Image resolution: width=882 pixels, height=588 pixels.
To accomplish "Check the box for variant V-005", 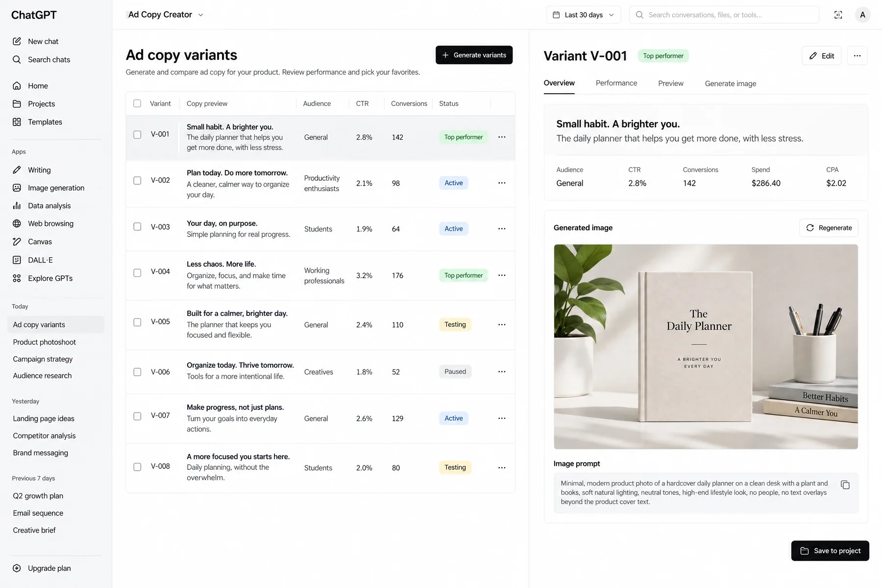I will click(137, 322).
